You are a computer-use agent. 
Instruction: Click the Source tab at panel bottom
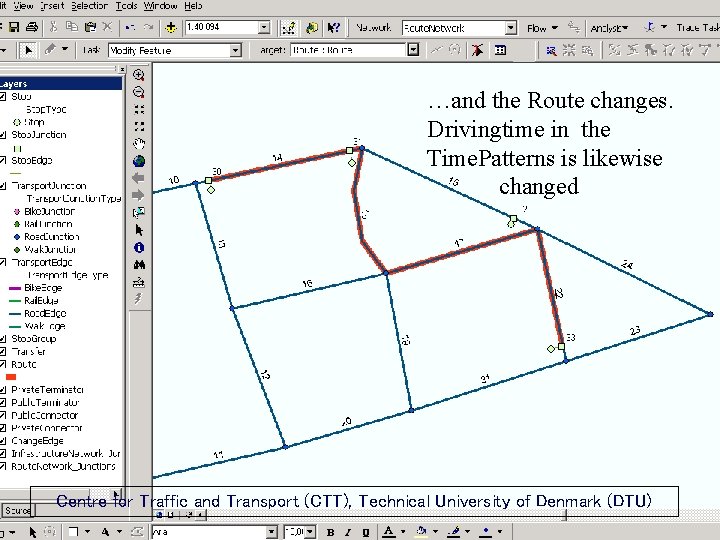17,510
